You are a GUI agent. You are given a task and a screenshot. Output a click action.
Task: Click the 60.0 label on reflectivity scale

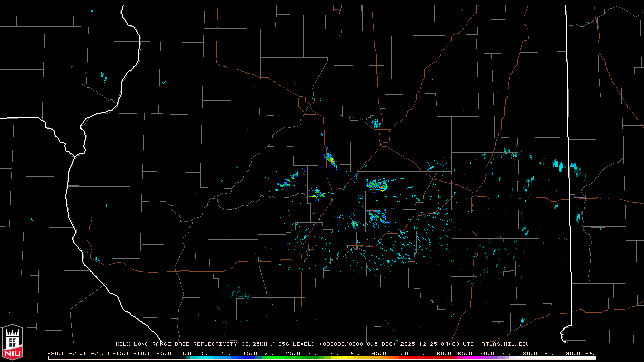444,353
